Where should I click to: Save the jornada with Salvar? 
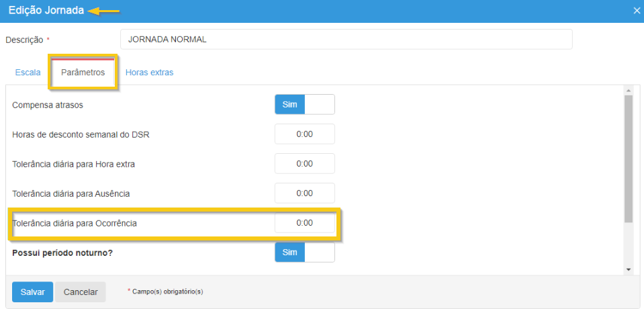[x=32, y=292]
